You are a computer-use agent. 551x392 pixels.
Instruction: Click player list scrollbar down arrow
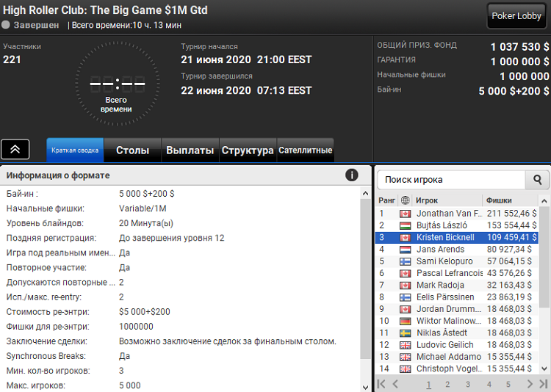544,369
